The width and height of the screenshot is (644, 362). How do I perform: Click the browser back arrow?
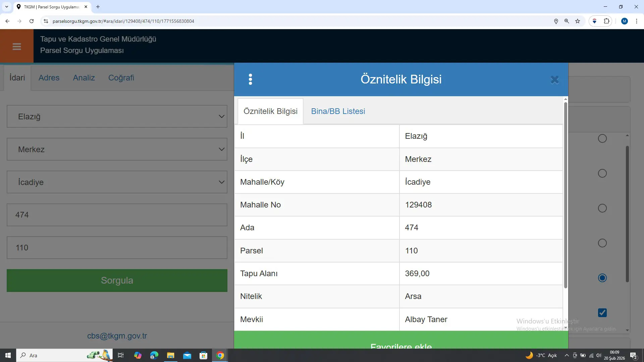click(7, 21)
